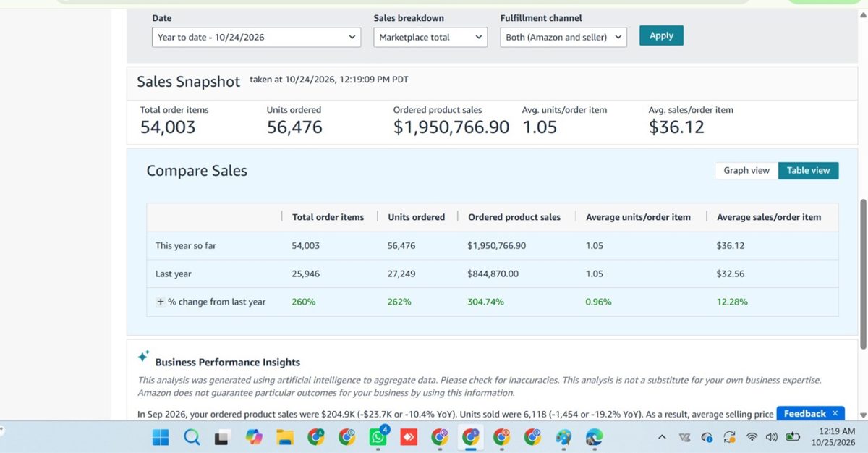The height and width of the screenshot is (453, 868).
Task: Open Task View on the taskbar
Action: [x=223, y=437]
